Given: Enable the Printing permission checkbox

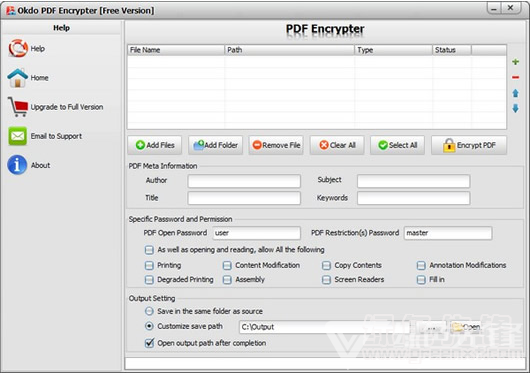Looking at the screenshot, I should 149,265.
